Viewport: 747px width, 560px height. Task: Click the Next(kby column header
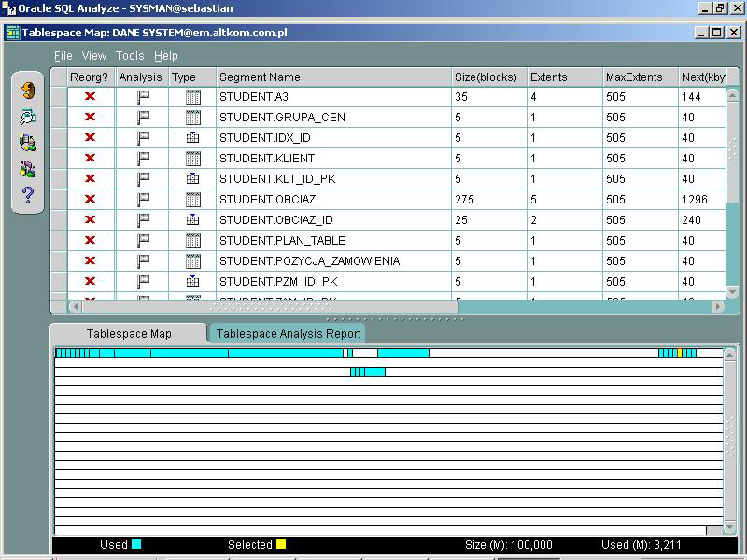[x=703, y=77]
